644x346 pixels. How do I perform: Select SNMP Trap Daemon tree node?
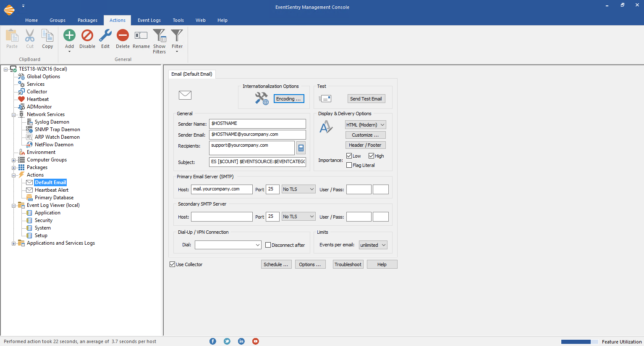tap(58, 129)
